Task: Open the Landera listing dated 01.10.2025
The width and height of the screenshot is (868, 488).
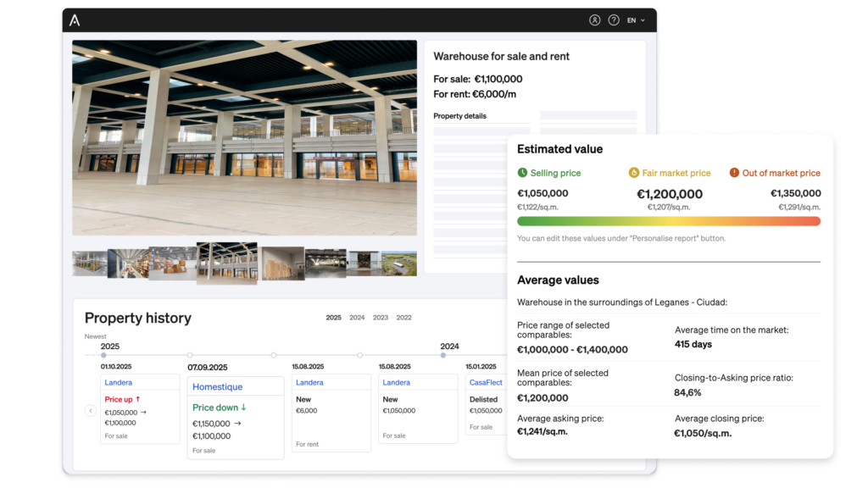Action: [x=118, y=382]
